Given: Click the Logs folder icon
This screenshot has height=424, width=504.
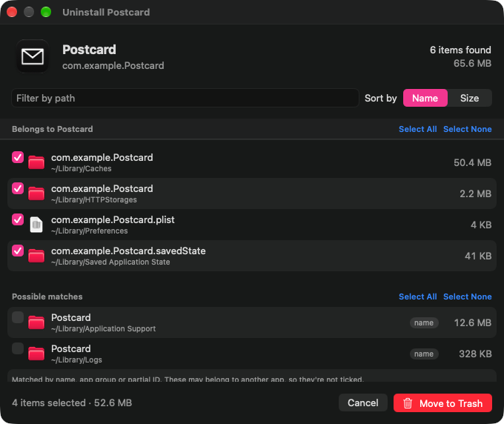Looking at the screenshot, I should pyautogui.click(x=36, y=354).
